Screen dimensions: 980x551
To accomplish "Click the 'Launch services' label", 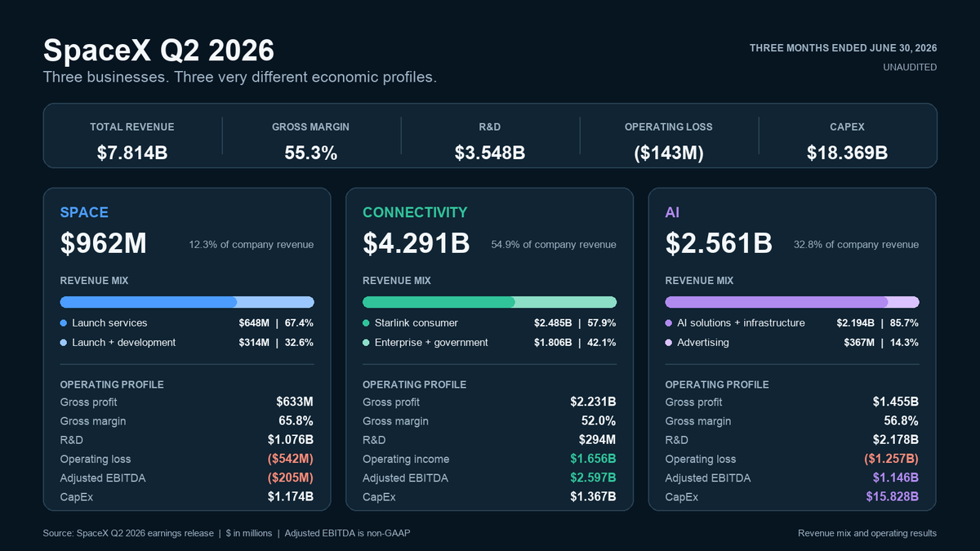I will click(x=109, y=323).
